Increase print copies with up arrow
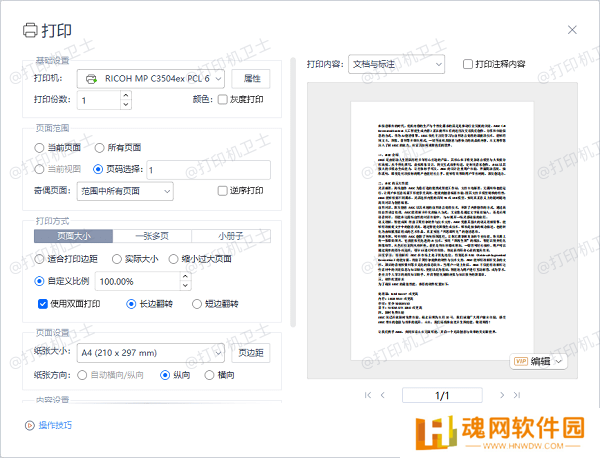The height and width of the screenshot is (458, 600). pos(126,95)
